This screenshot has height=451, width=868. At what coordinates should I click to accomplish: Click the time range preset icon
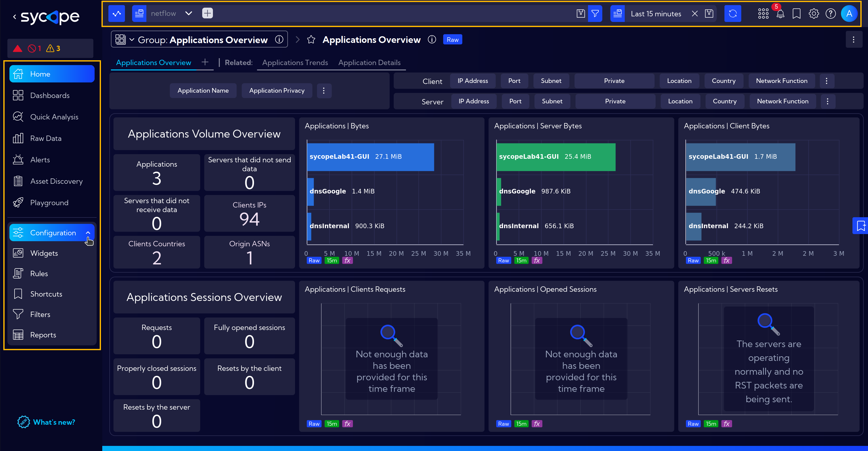tap(617, 14)
